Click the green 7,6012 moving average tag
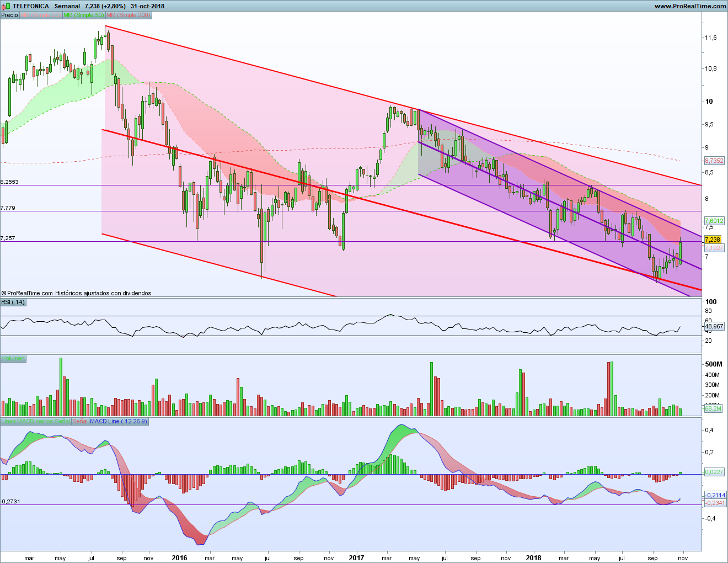Image resolution: width=728 pixels, height=563 pixels. click(714, 221)
